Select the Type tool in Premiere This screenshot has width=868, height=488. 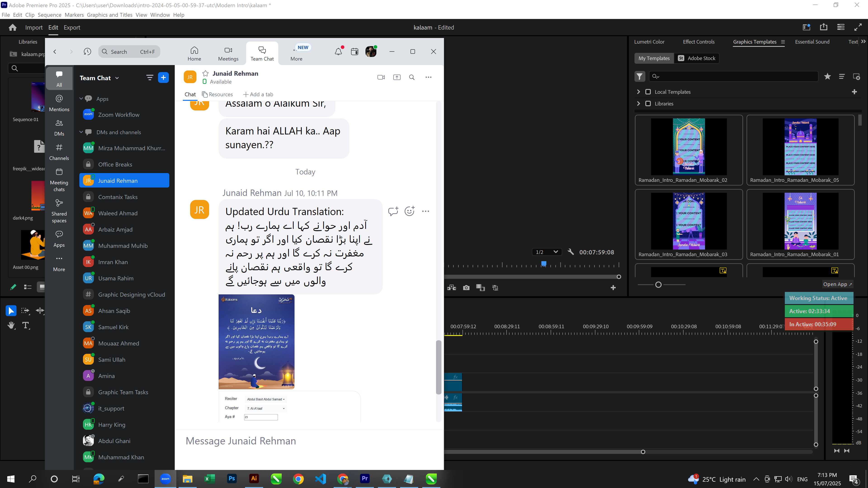click(26, 325)
